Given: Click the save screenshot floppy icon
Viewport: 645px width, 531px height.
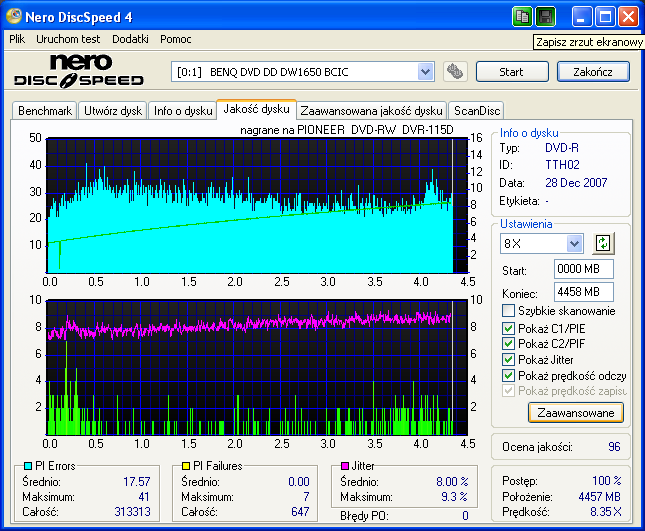Looking at the screenshot, I should pyautogui.click(x=546, y=17).
